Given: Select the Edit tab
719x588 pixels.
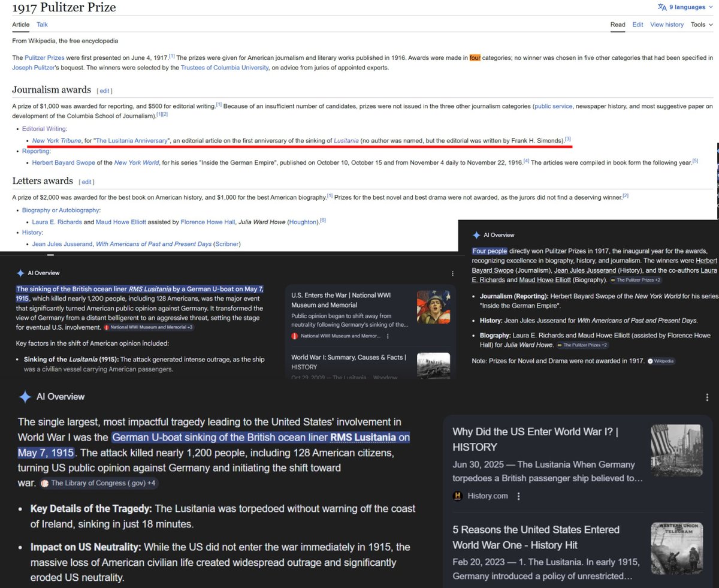Looking at the screenshot, I should [638, 25].
